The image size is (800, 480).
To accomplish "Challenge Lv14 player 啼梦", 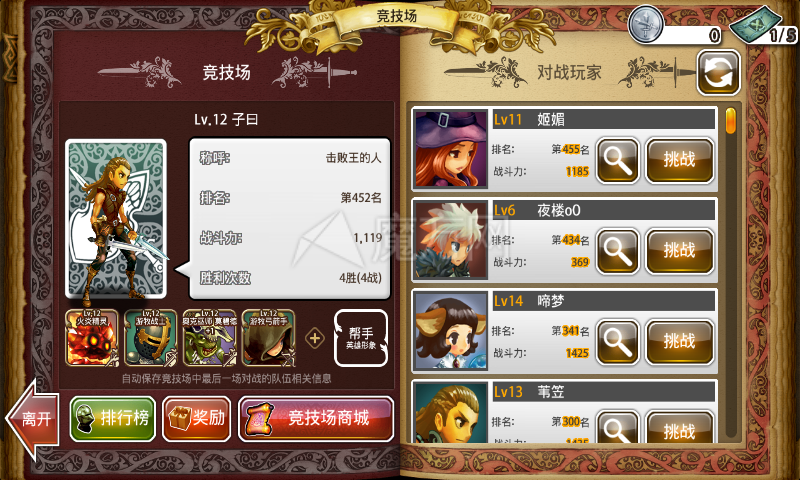I will 679,342.
